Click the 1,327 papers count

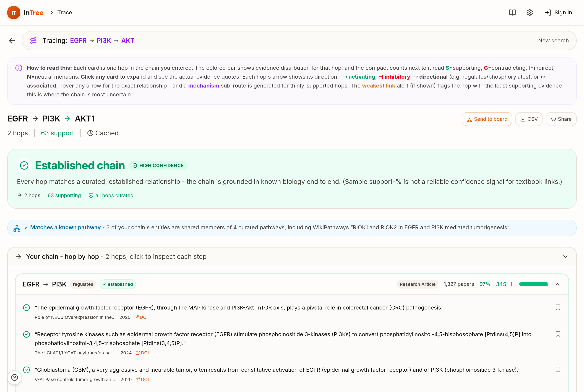[x=459, y=284]
